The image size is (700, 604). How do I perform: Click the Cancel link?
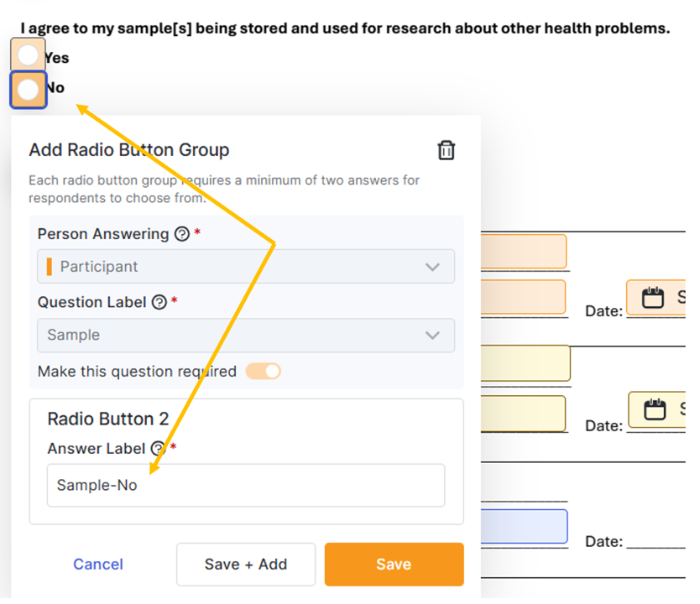point(98,565)
